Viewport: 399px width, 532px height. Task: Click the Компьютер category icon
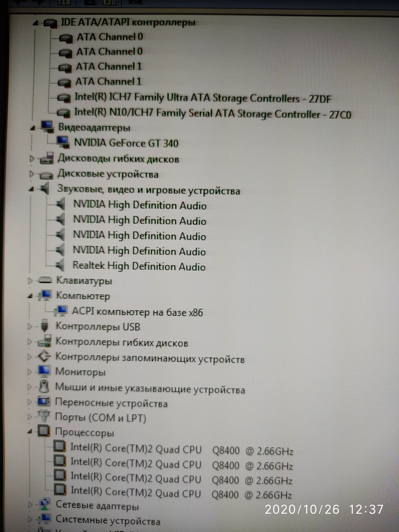[45, 296]
